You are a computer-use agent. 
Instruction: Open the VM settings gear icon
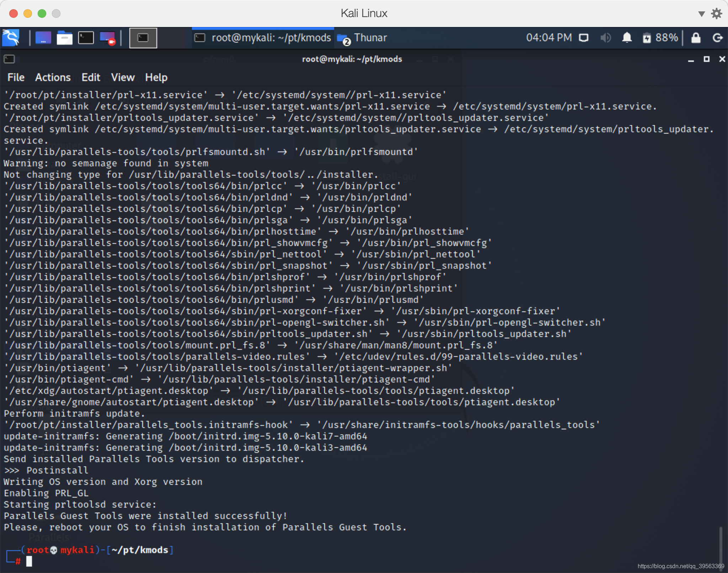(x=716, y=14)
